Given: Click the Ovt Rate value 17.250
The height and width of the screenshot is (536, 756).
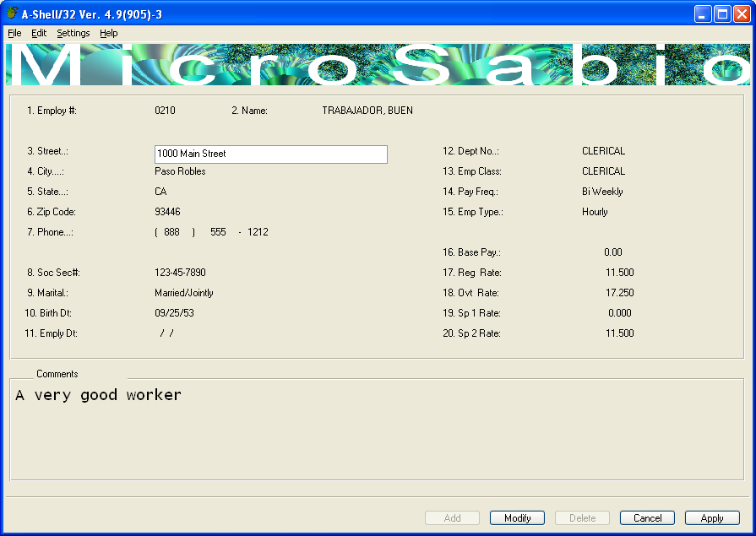Looking at the screenshot, I should pos(619,293).
